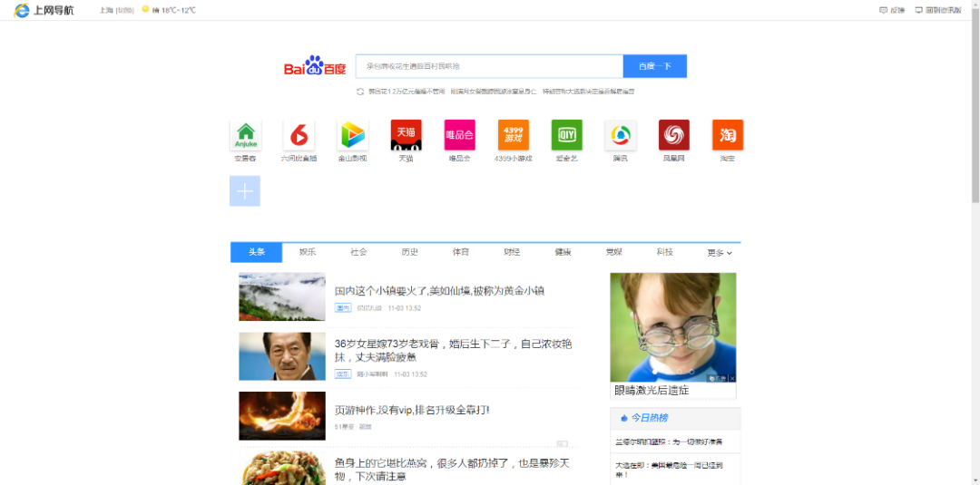Click the blue plus add-site tile
980x485 pixels.
click(245, 191)
